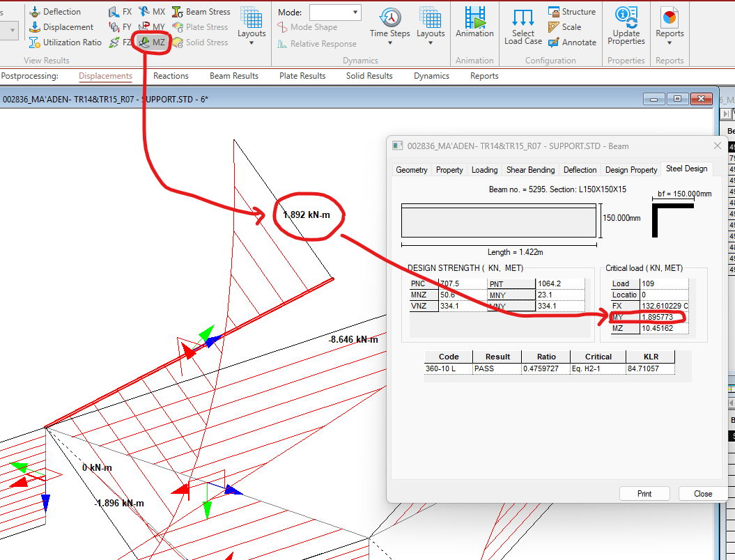This screenshot has width=735, height=560.
Task: Run Update Properties
Action: coord(626,26)
